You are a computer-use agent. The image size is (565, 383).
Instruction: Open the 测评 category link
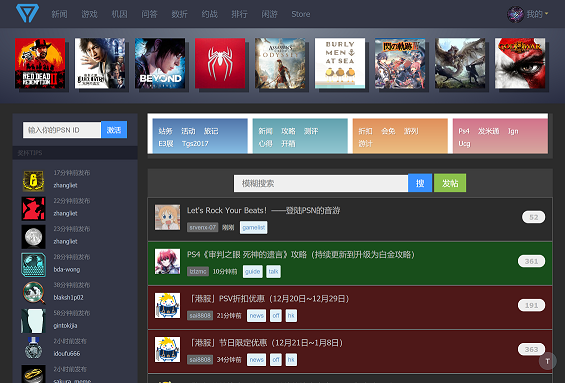tap(311, 131)
